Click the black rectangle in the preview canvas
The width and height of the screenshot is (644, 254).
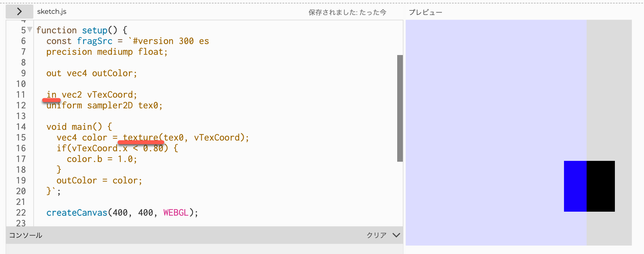[x=601, y=186]
